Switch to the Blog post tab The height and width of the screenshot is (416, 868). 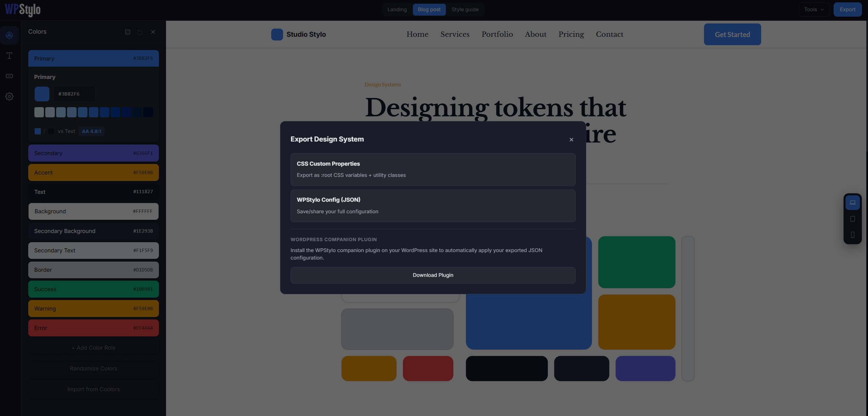tap(429, 10)
